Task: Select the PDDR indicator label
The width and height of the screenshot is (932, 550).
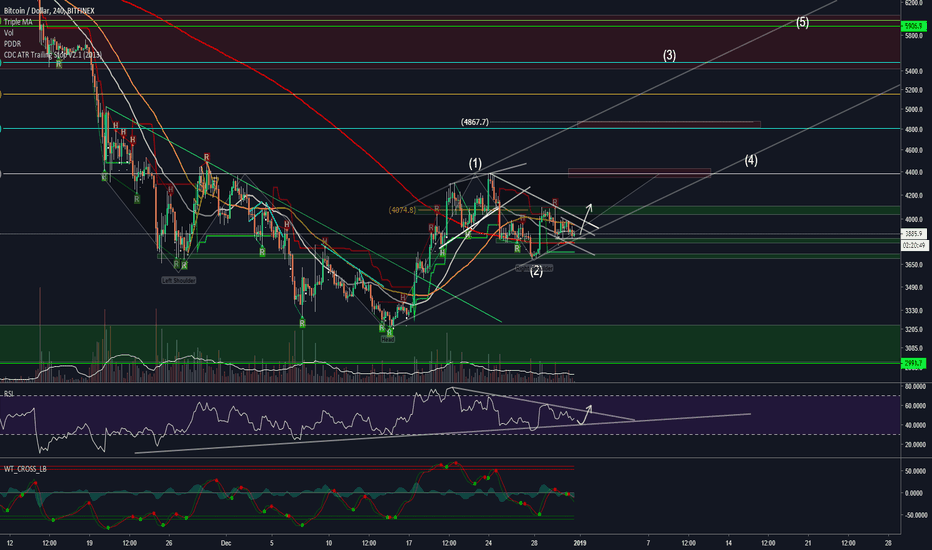Action: click(12, 44)
